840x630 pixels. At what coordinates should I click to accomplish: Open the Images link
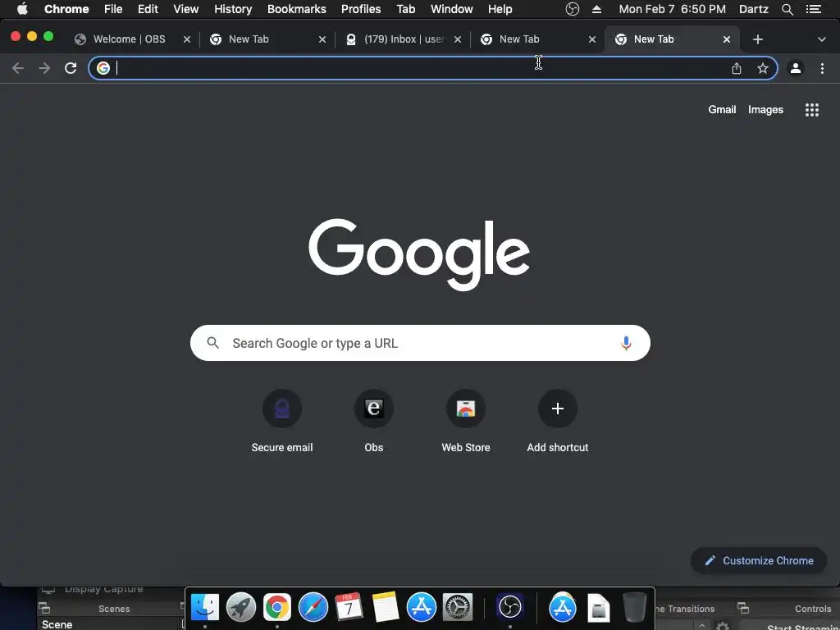765,110
